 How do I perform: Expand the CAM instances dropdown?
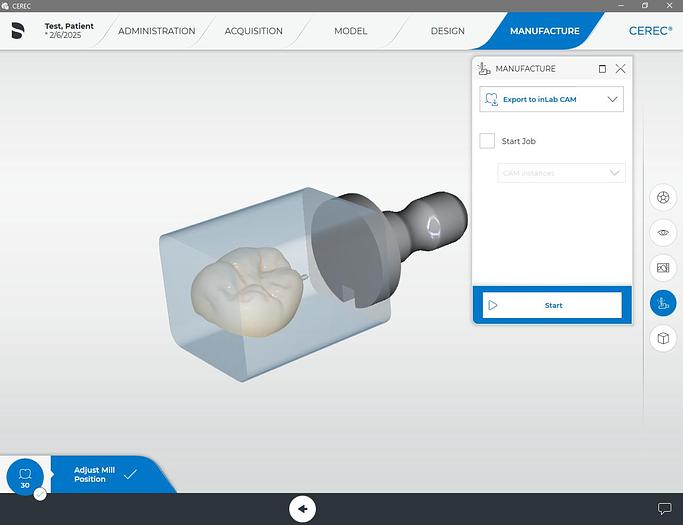(561, 173)
